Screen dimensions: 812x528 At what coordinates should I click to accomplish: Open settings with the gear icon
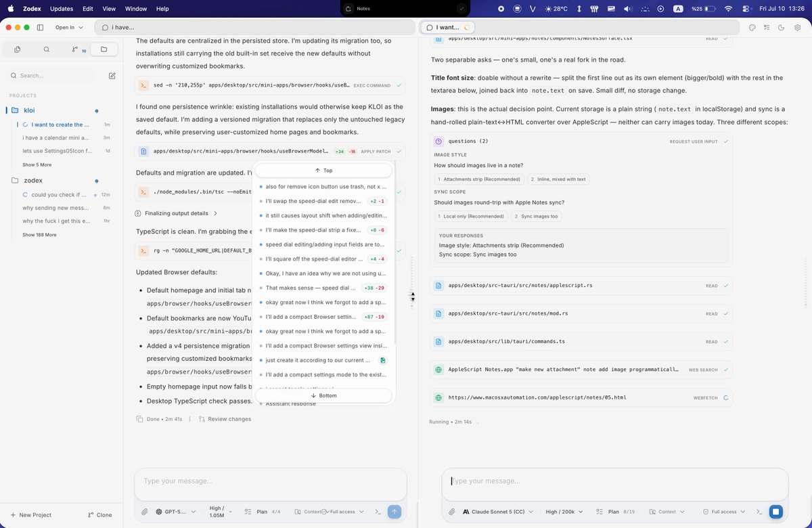click(x=798, y=27)
